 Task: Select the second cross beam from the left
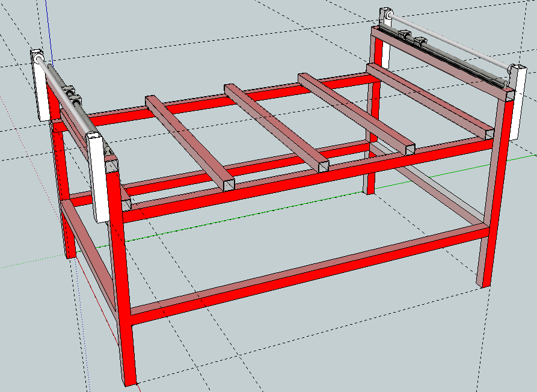pos(277,126)
